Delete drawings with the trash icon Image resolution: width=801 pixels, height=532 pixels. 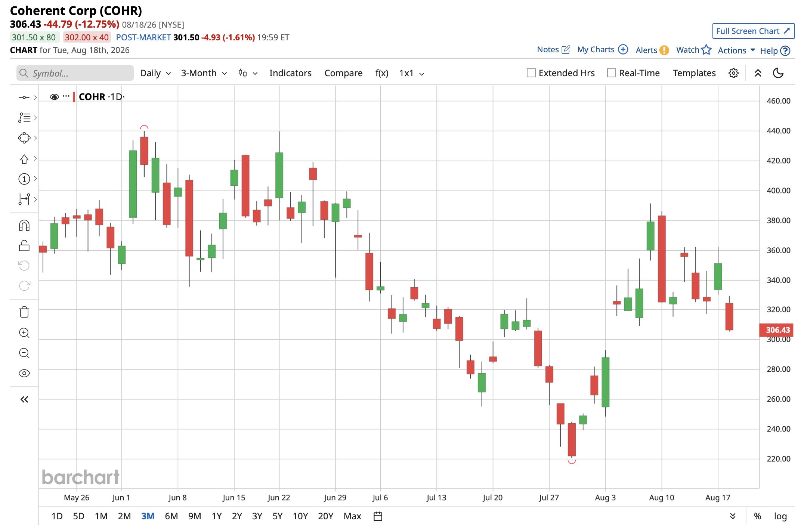tap(24, 312)
